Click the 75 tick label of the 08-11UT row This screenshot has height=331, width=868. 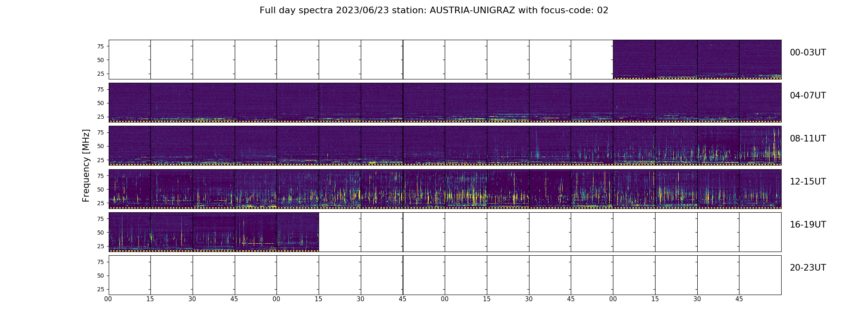(x=100, y=132)
